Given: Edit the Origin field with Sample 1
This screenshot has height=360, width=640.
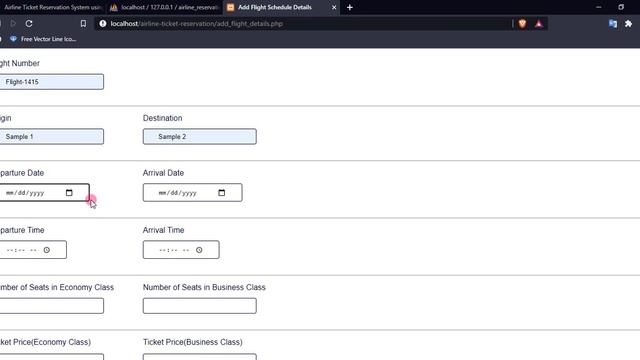Looking at the screenshot, I should (x=51, y=136).
